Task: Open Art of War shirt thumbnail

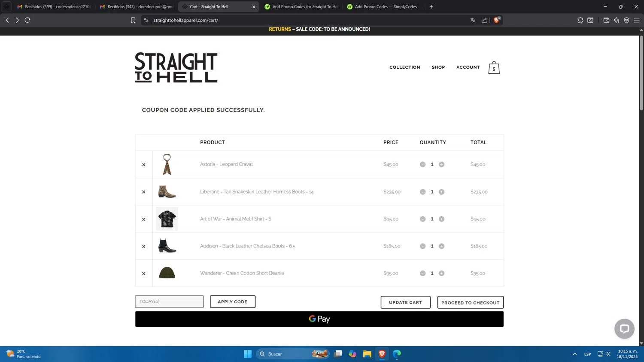Action: 167,219
